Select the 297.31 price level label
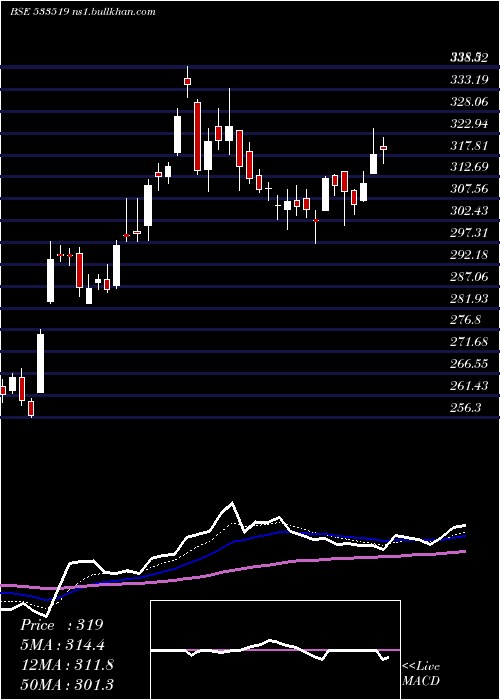This screenshot has width=500, height=700. [469, 233]
